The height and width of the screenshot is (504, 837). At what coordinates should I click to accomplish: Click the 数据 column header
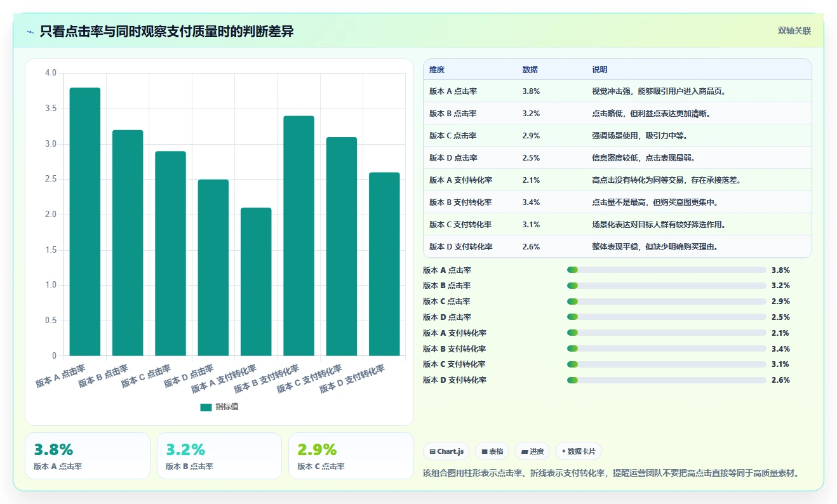530,70
